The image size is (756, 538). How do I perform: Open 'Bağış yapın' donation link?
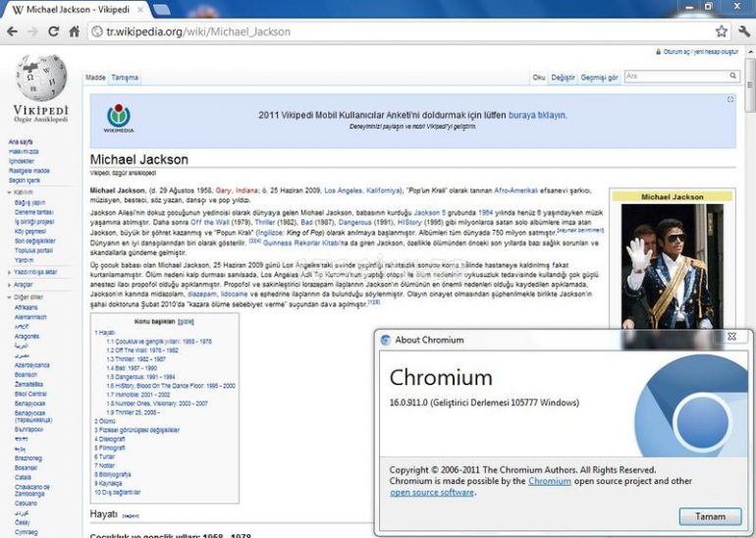(29, 203)
